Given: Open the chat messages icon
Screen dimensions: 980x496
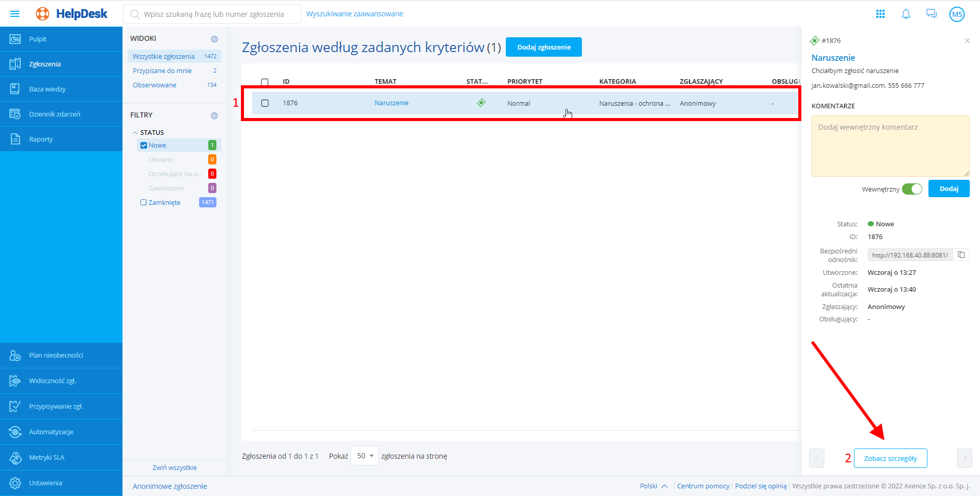Looking at the screenshot, I should [x=932, y=14].
